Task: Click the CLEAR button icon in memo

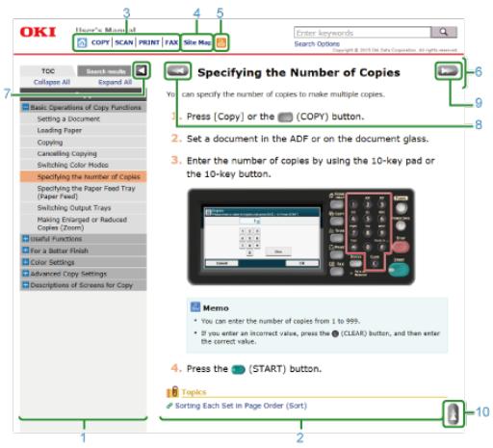Action: pyautogui.click(x=335, y=333)
